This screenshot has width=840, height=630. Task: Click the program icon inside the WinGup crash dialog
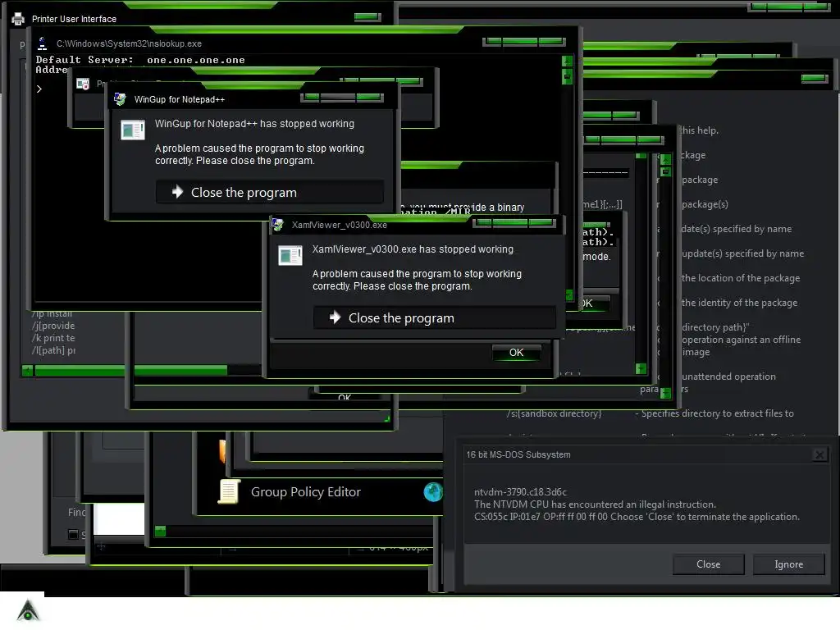click(132, 130)
